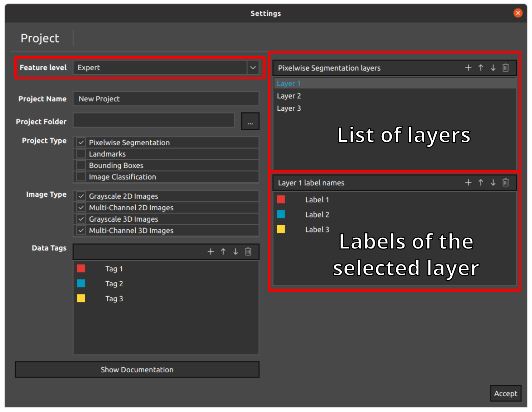Click the Project Folder path field
532x412 pixels.
coord(154,120)
